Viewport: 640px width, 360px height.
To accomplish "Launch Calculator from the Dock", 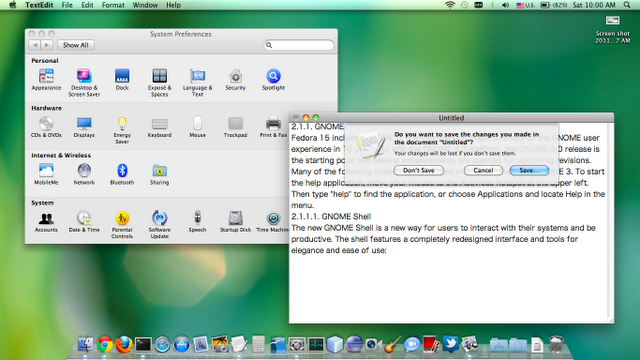I will 258,344.
